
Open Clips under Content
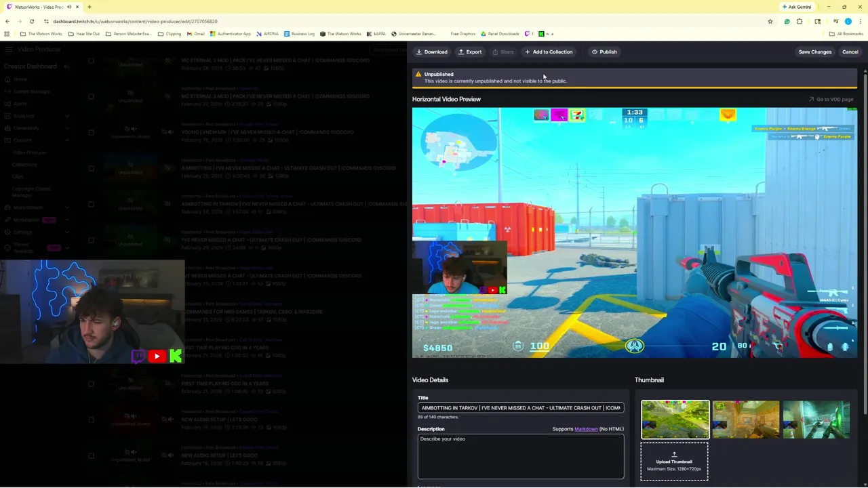[x=18, y=177]
